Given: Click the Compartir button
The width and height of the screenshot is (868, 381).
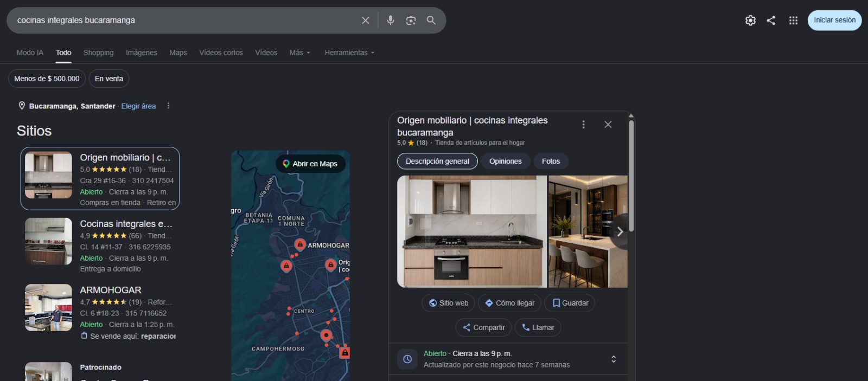Looking at the screenshot, I should pyautogui.click(x=483, y=327).
